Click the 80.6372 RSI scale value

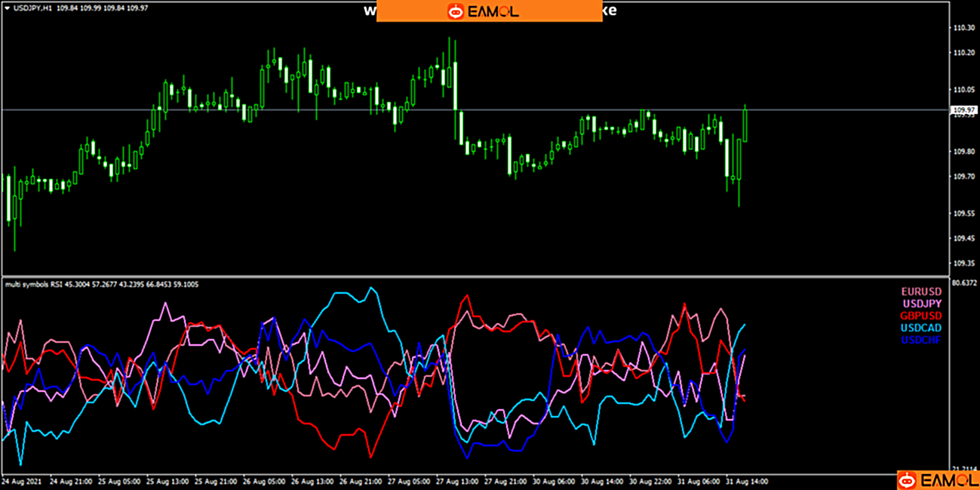click(x=965, y=284)
